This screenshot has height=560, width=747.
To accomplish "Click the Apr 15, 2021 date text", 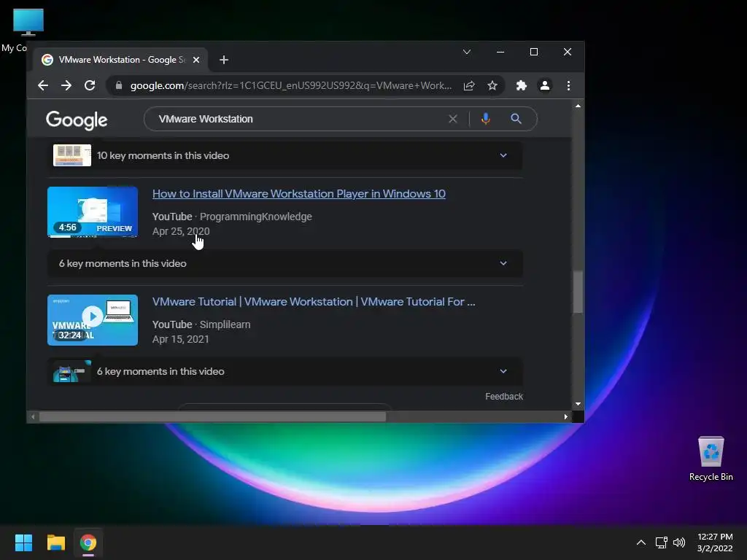I will [181, 340].
